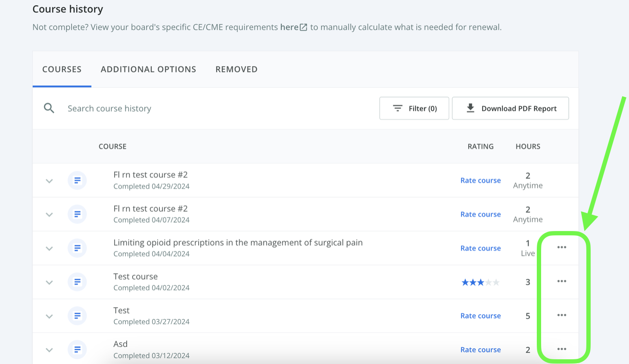
Task: Set star rating on Test course
Action: pos(480,282)
